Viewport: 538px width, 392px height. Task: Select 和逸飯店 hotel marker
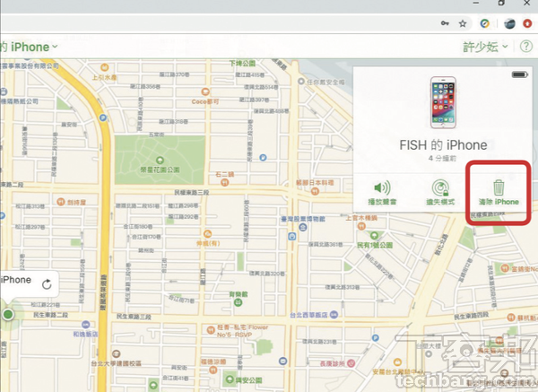tap(86, 325)
